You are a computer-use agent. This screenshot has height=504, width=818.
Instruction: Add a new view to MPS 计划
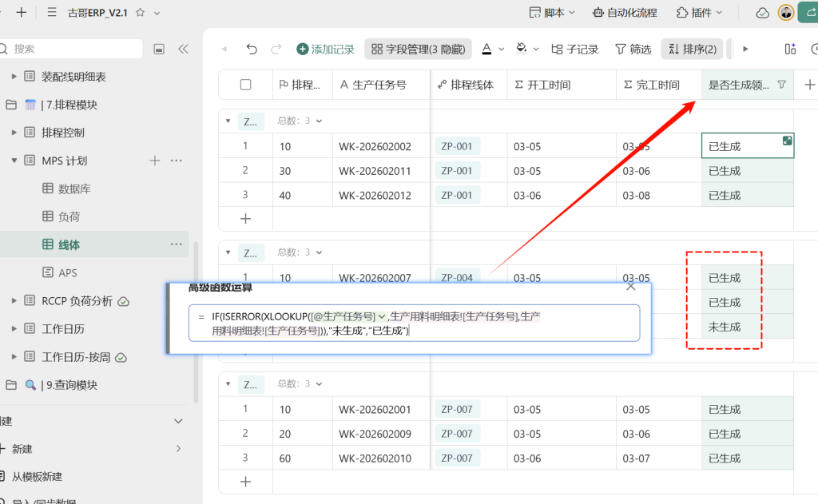(155, 161)
